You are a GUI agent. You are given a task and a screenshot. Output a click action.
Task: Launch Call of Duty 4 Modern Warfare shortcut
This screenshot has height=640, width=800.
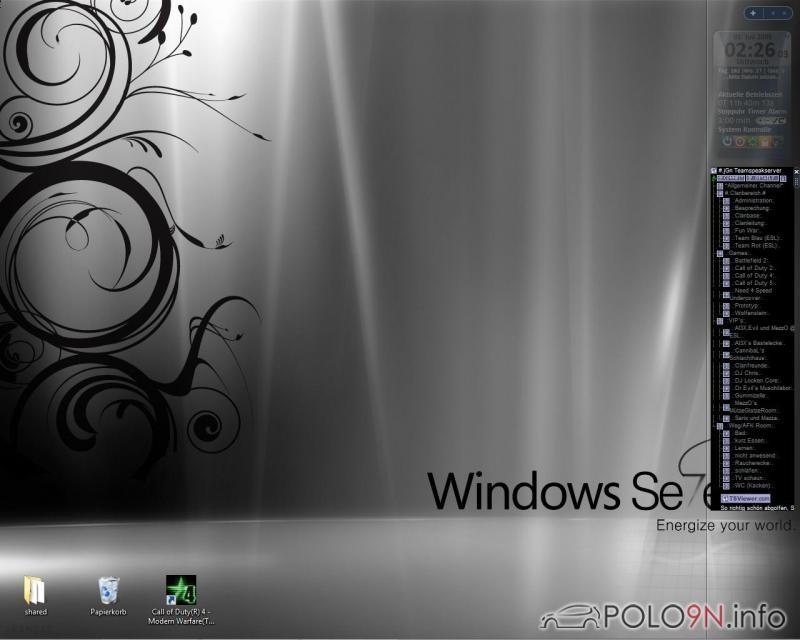coord(181,590)
